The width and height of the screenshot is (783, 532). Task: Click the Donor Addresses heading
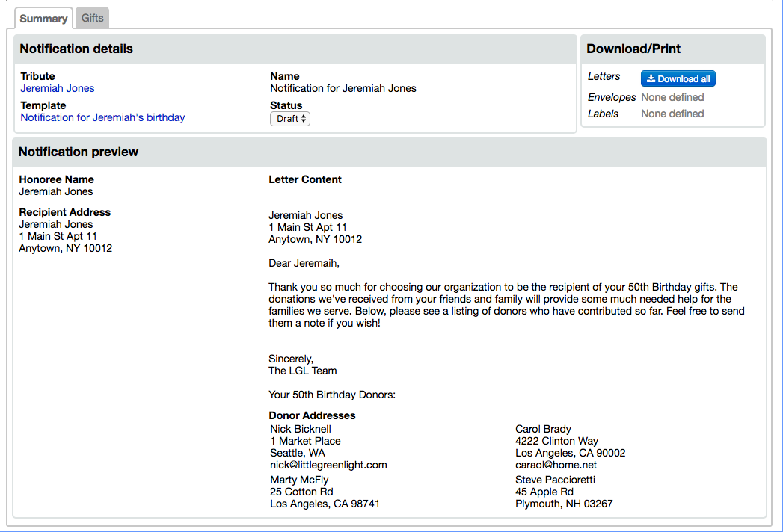pos(312,415)
